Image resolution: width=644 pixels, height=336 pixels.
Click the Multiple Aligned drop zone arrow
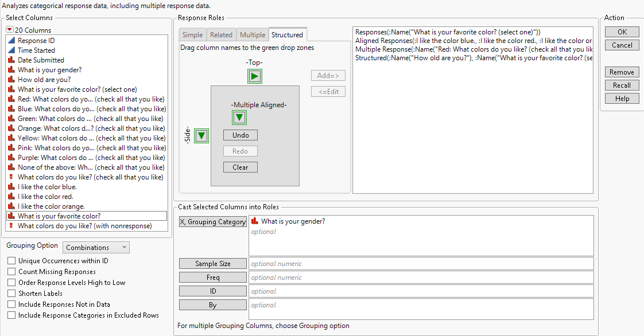pyautogui.click(x=239, y=117)
